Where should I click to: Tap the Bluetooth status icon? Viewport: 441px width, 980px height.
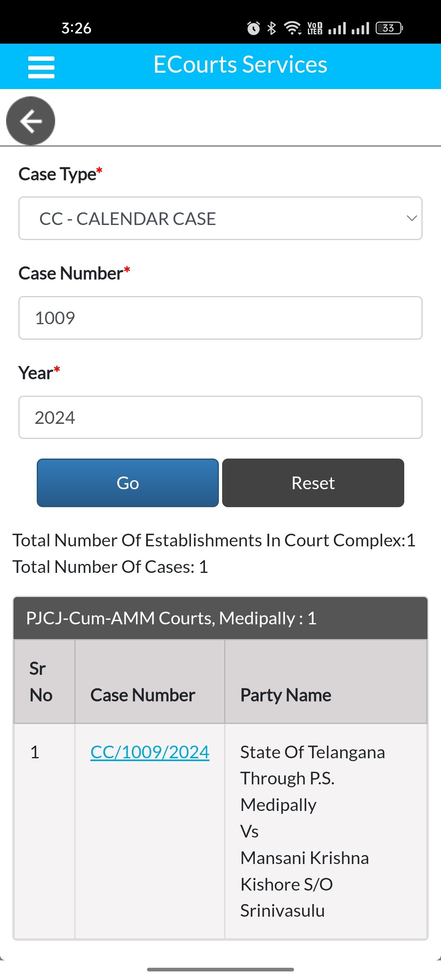pos(272,28)
